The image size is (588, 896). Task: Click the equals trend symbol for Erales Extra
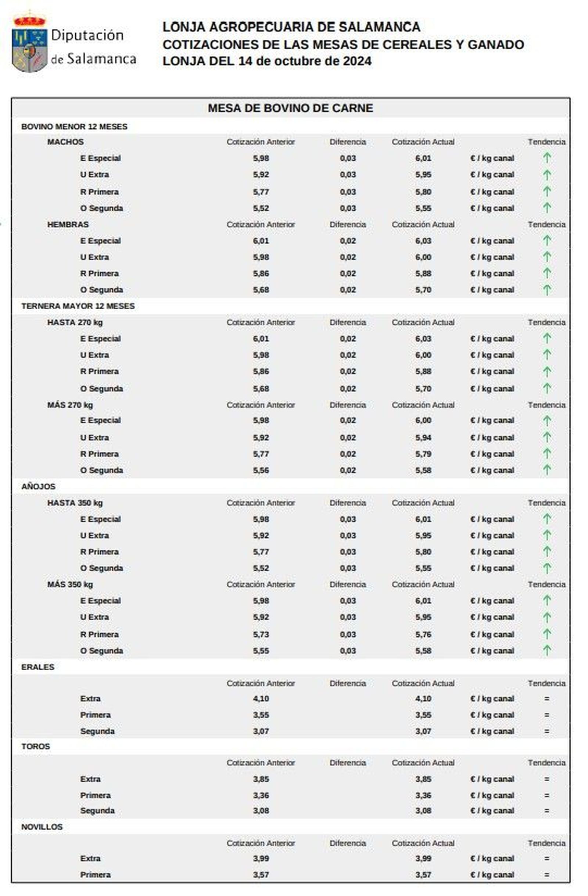coord(546,699)
